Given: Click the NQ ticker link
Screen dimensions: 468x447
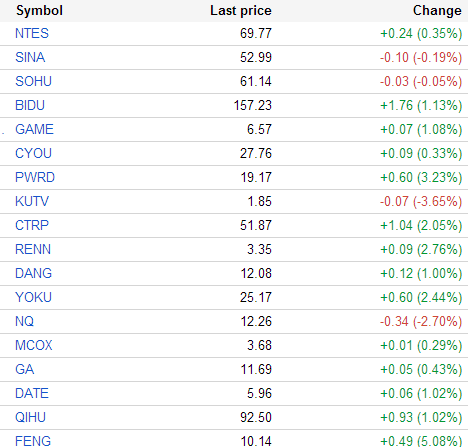Looking at the screenshot, I should click(25, 321).
